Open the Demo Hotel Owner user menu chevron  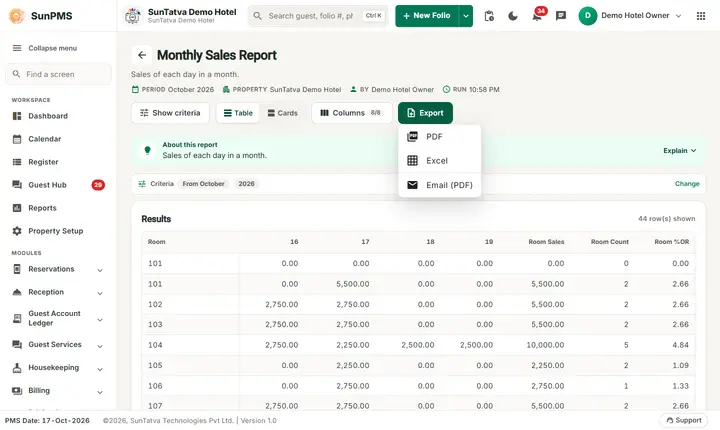678,16
